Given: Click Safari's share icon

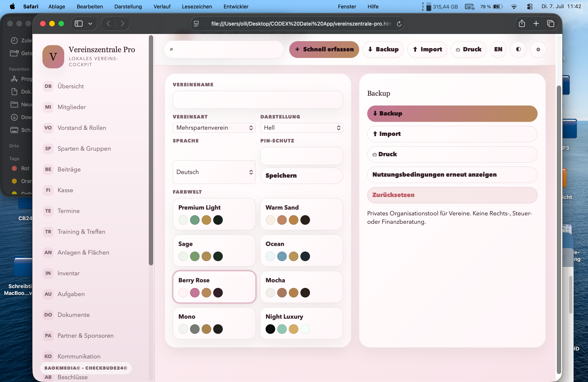Looking at the screenshot, I should point(522,23).
